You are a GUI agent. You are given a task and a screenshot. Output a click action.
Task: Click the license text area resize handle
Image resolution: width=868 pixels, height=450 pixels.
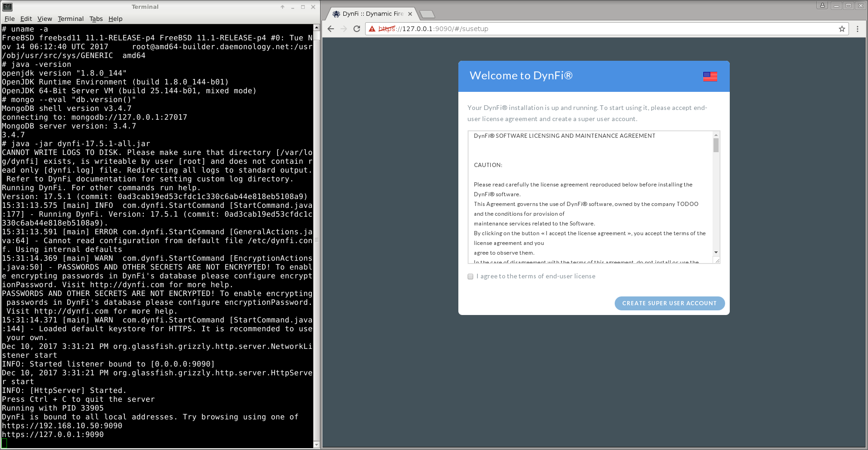coord(717,261)
